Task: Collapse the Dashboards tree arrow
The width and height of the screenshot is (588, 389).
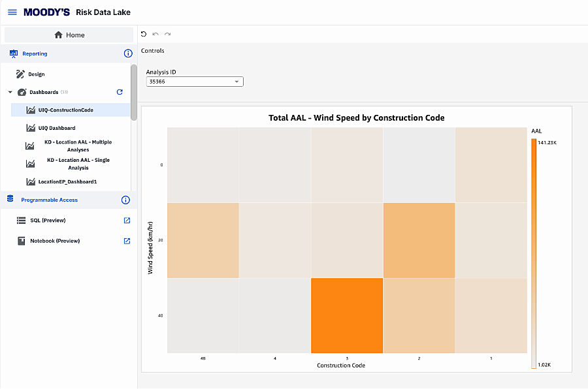Action: point(10,92)
